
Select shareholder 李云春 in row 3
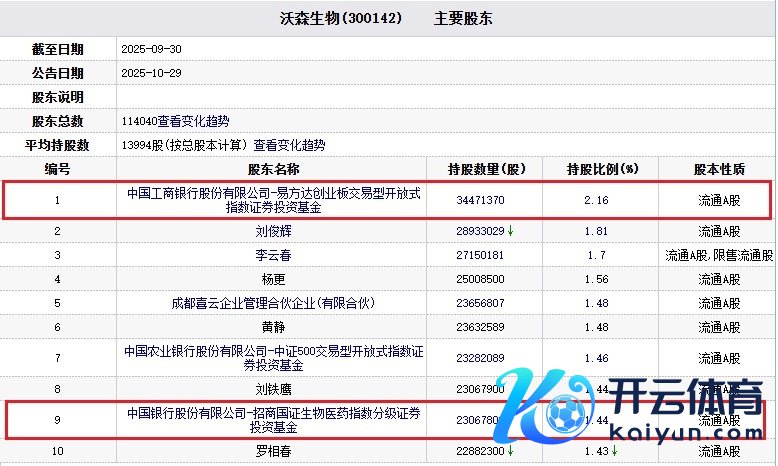(x=273, y=255)
